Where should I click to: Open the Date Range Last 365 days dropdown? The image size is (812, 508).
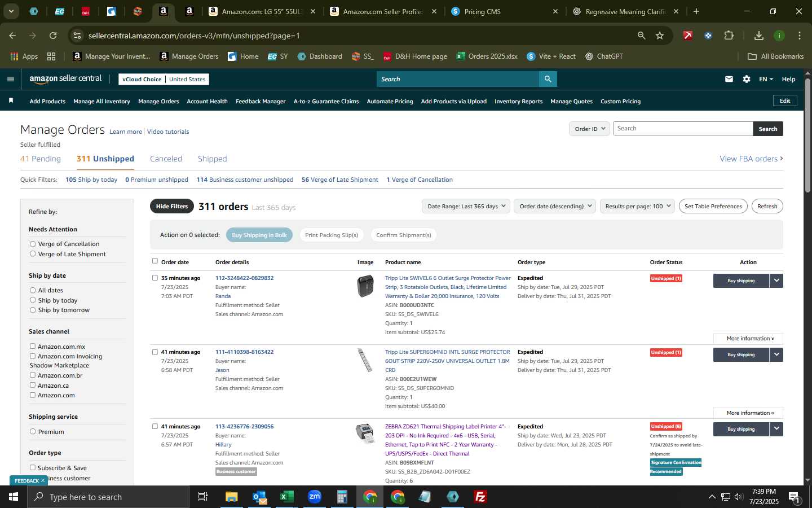pos(466,206)
